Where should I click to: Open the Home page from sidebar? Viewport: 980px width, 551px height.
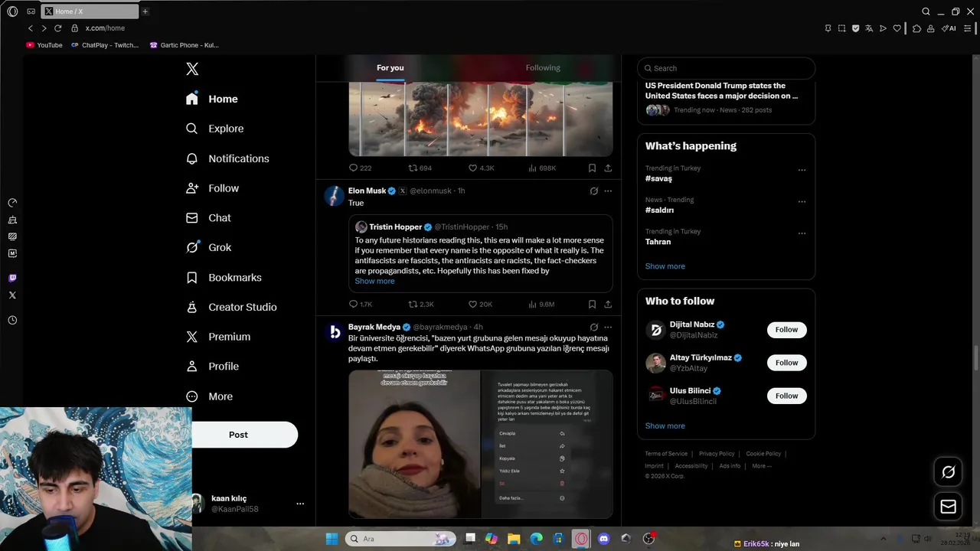coord(212,99)
